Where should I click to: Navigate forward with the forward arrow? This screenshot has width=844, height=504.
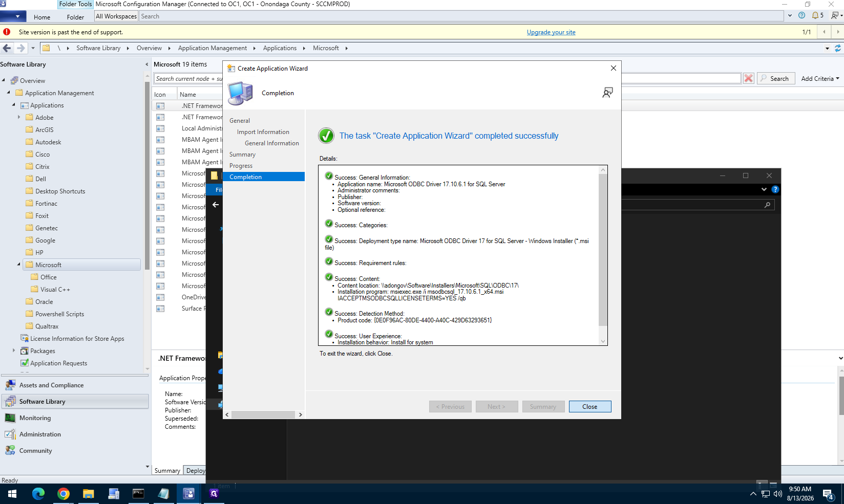(x=20, y=48)
